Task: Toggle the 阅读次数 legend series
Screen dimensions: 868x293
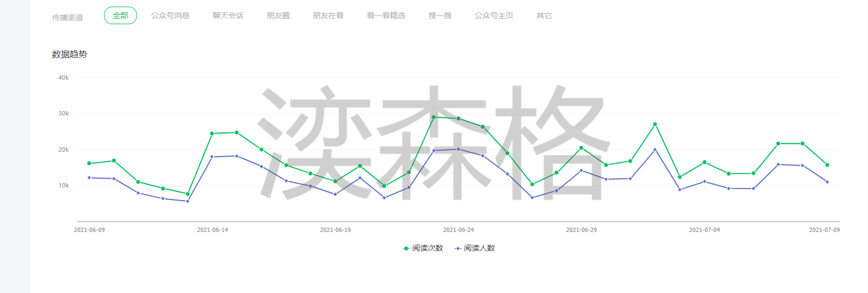Action: click(423, 248)
